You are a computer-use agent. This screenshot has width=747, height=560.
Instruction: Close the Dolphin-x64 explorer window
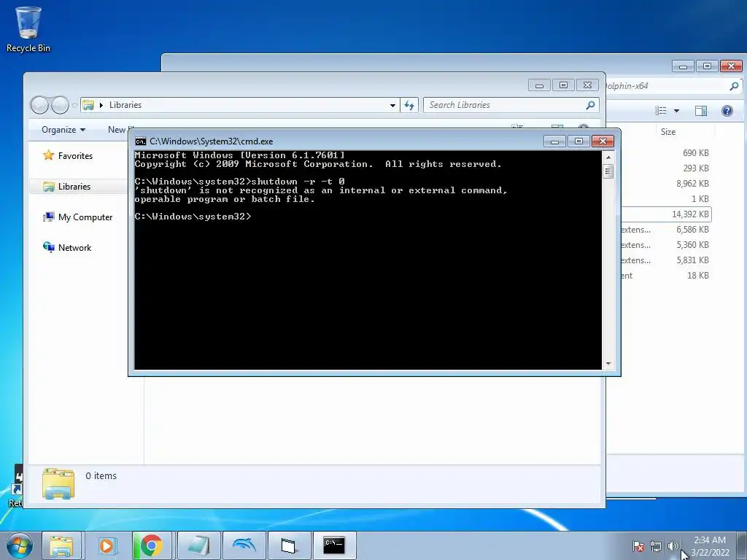coord(731,66)
